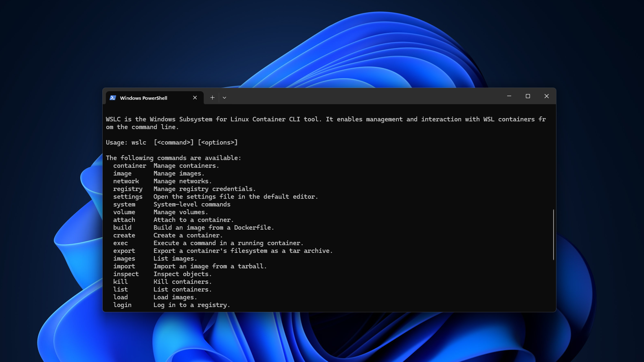Click 'Build an image from a Dockerfile.'
This screenshot has height=362, width=644.
coord(214,228)
